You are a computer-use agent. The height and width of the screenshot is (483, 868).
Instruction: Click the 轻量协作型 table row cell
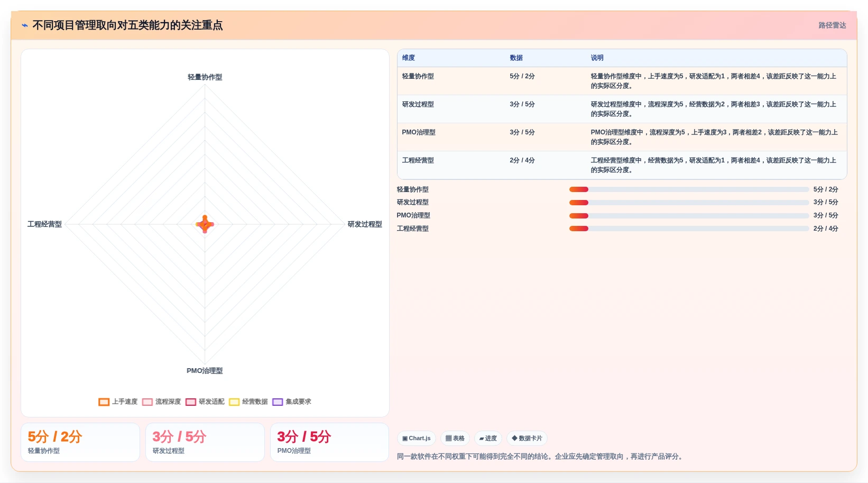pos(418,76)
